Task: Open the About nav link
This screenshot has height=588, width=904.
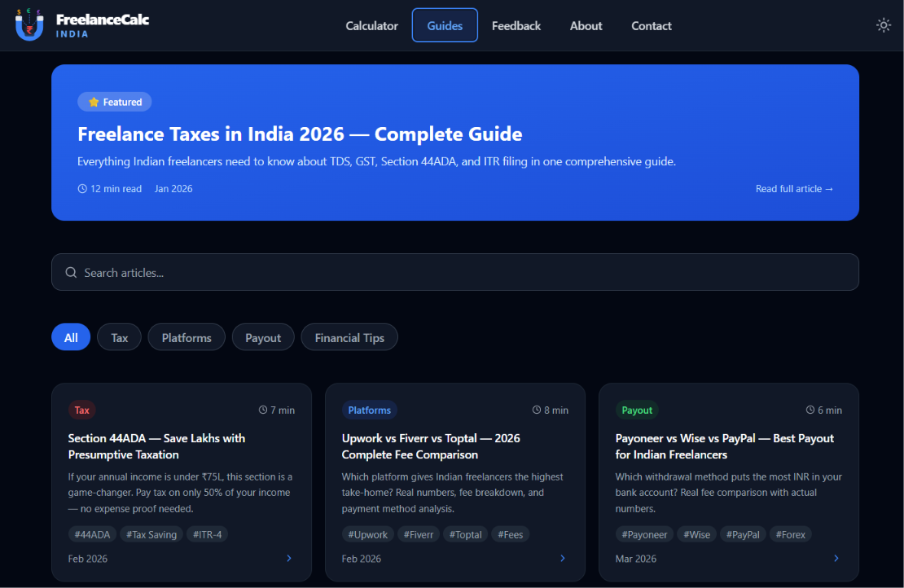Action: (586, 26)
